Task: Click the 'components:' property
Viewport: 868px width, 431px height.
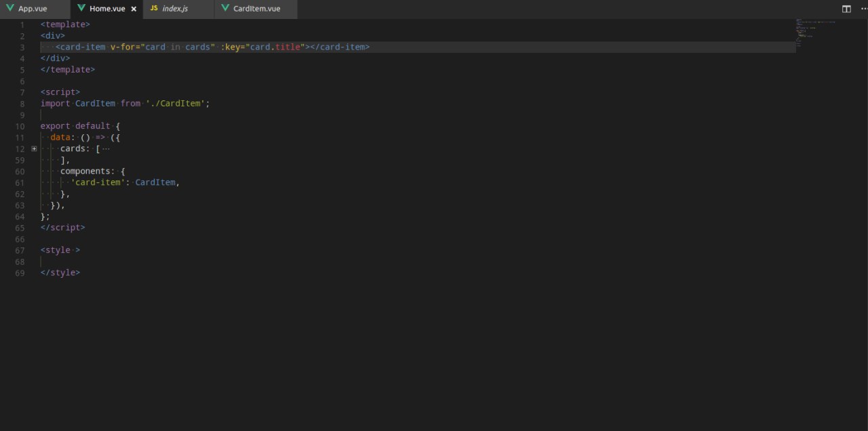Action: [87, 171]
